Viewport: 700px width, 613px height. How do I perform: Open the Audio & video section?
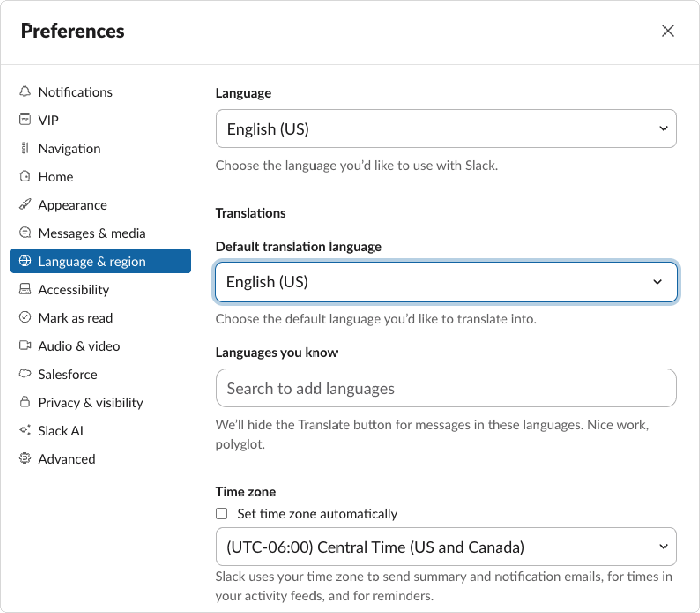(x=79, y=346)
